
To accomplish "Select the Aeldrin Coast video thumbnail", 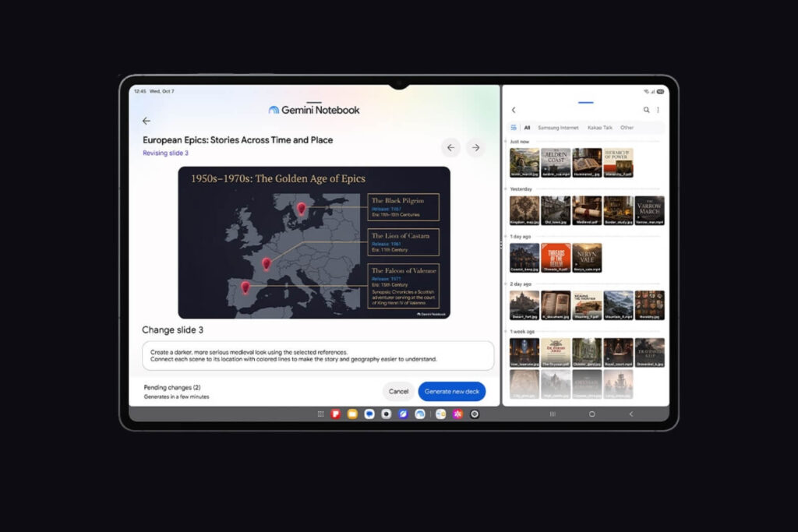I will tap(556, 163).
